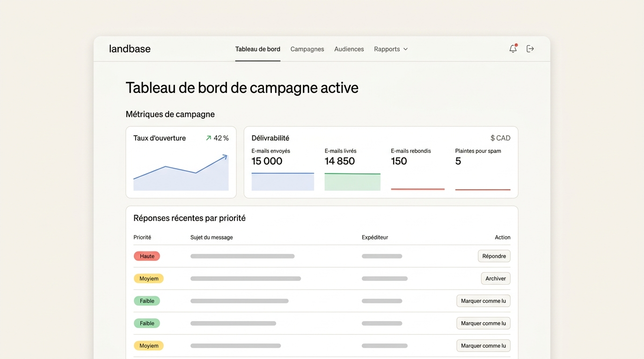The height and width of the screenshot is (359, 644).
Task: Click the 42 % open rate value
Action: (221, 138)
